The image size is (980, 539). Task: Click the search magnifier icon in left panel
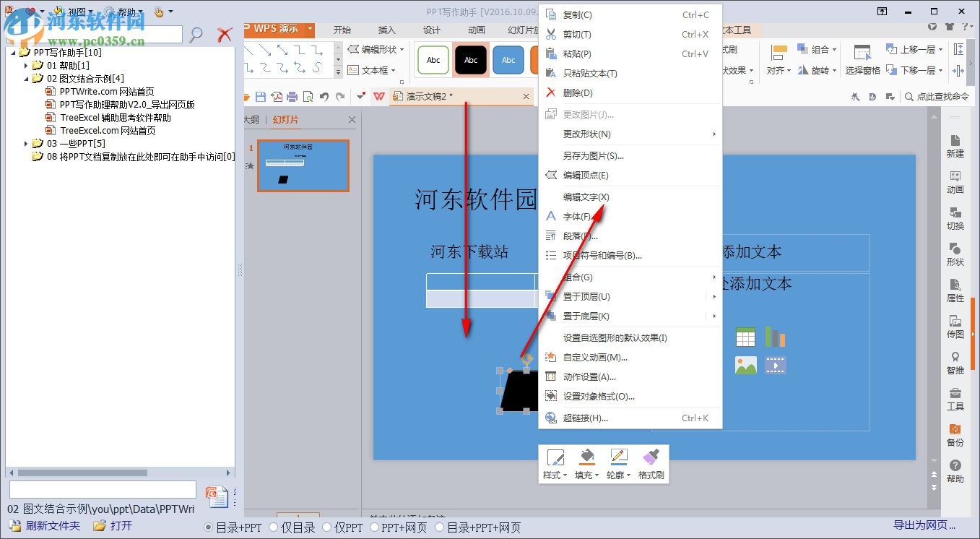196,34
